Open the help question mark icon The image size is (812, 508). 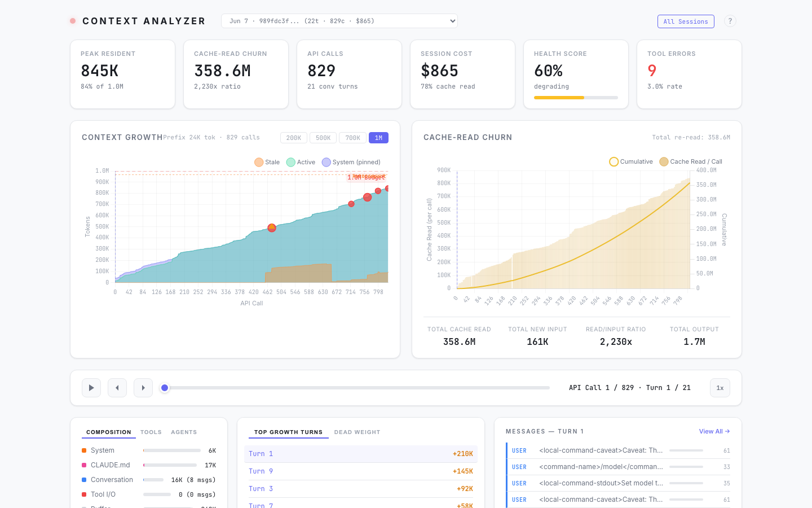point(730,21)
